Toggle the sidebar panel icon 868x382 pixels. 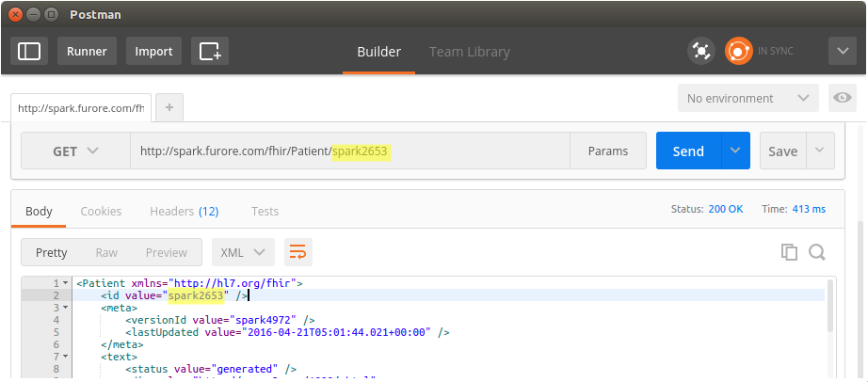point(29,51)
